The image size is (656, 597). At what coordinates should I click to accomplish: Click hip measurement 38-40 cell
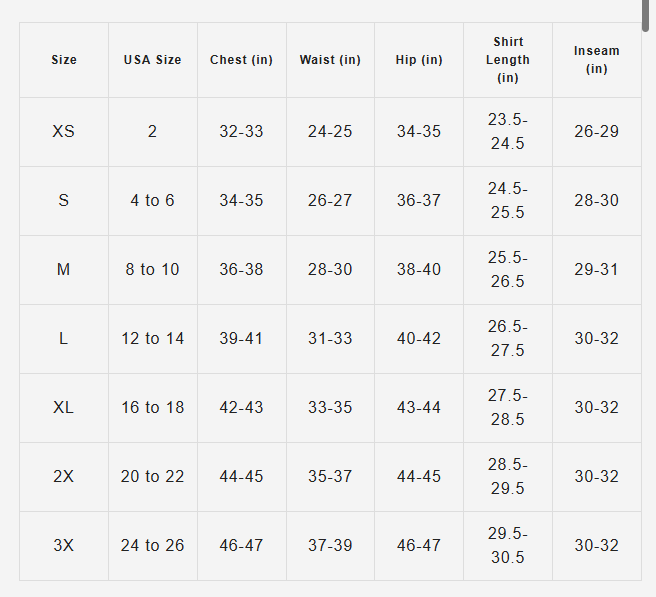pos(419,270)
